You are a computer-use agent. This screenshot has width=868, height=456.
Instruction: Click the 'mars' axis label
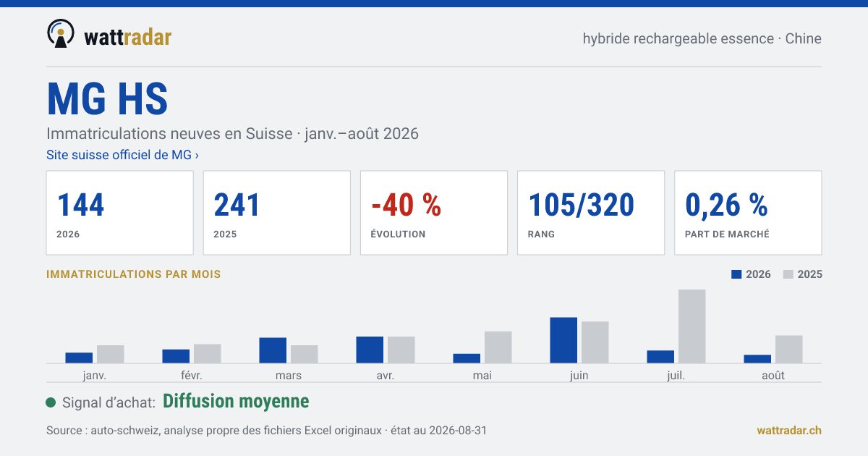coord(289,375)
